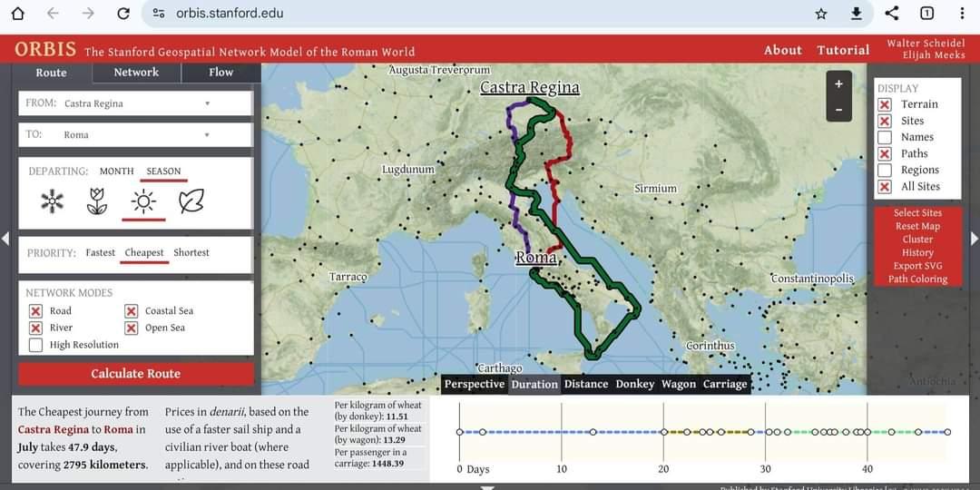
Task: Open the browser tab switcher
Action: tap(926, 13)
